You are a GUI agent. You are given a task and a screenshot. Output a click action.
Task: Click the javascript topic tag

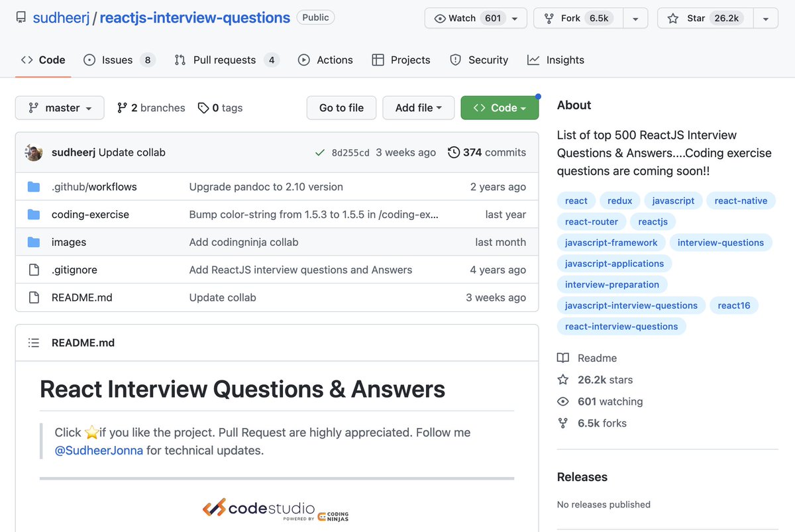coord(673,201)
